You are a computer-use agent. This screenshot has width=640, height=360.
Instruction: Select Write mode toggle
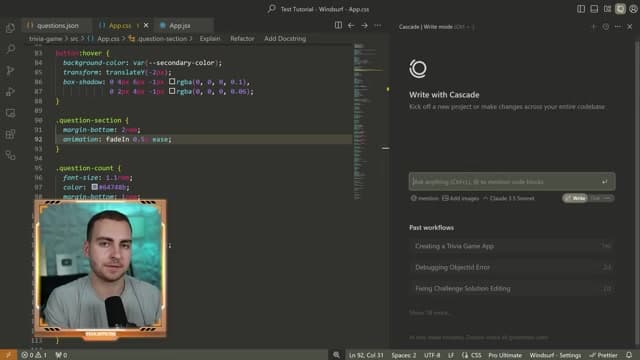pos(575,198)
